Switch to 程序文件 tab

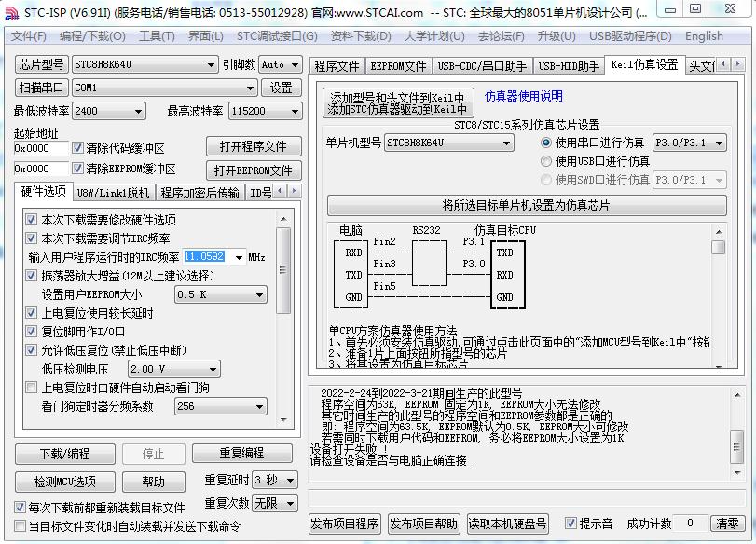click(337, 66)
